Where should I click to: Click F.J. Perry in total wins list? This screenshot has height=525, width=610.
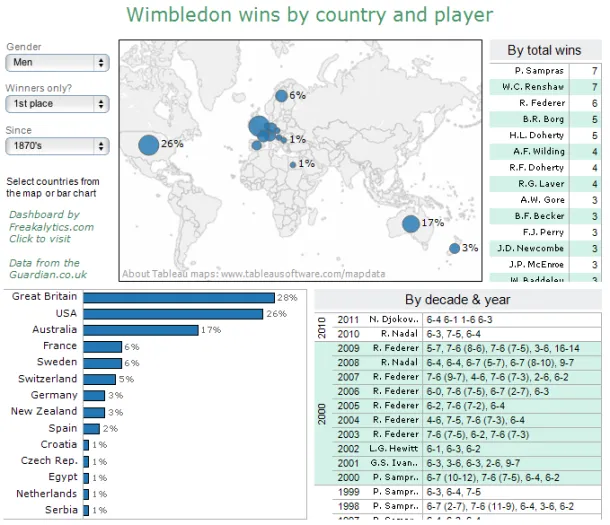pos(543,232)
